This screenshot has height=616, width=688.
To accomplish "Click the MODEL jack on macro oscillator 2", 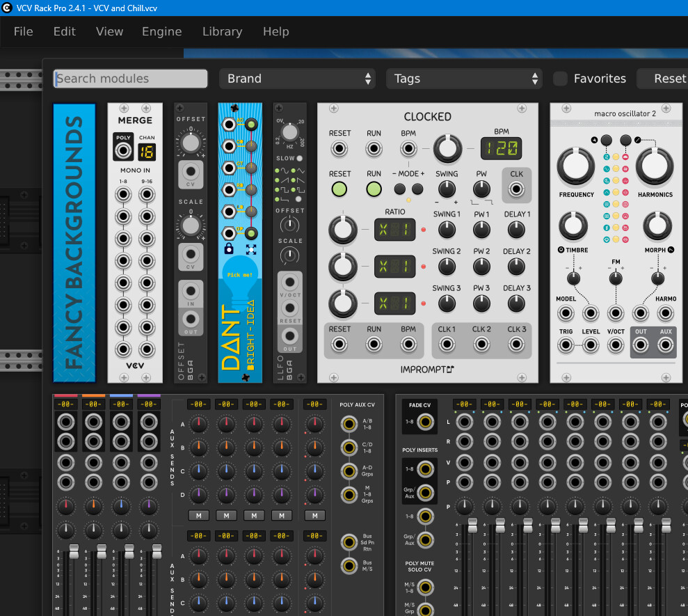I will pyautogui.click(x=566, y=313).
